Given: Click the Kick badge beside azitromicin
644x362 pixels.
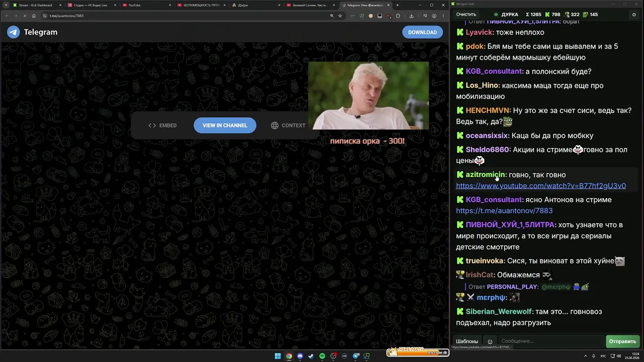Looking at the screenshot, I should 460,174.
